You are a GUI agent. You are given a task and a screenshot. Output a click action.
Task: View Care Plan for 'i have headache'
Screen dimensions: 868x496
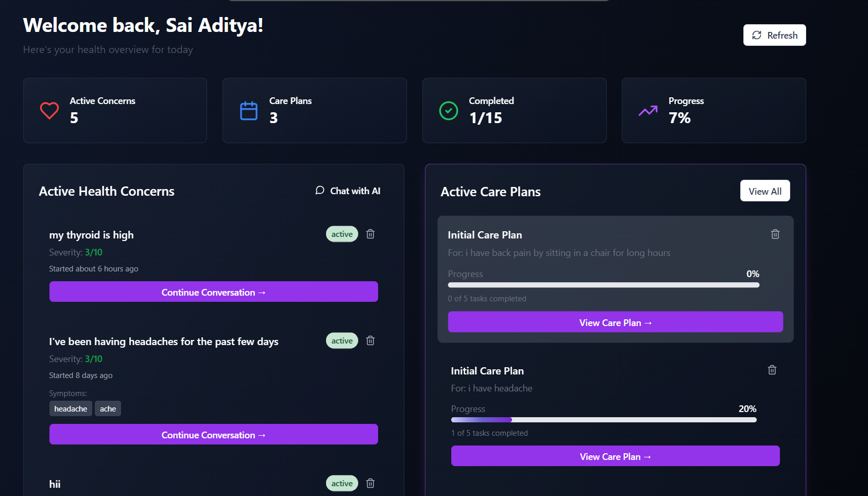(616, 456)
